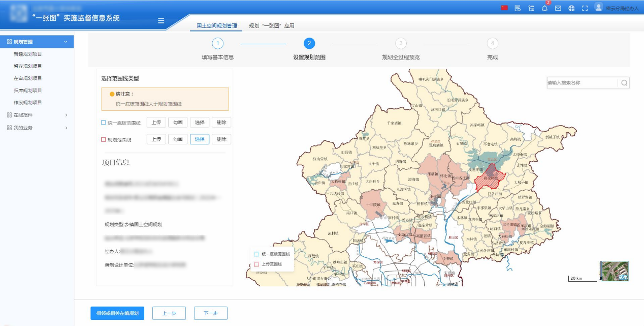
Task: Open 新建规划项目 in the sidebar
Action: point(27,54)
